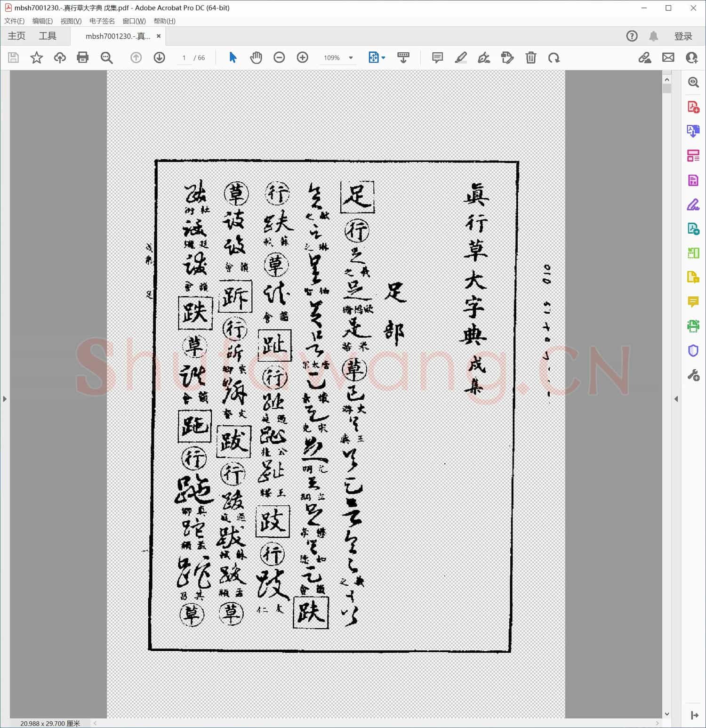The image size is (706, 728).
Task: Select the Highlighter from the toolbar
Action: [461, 57]
